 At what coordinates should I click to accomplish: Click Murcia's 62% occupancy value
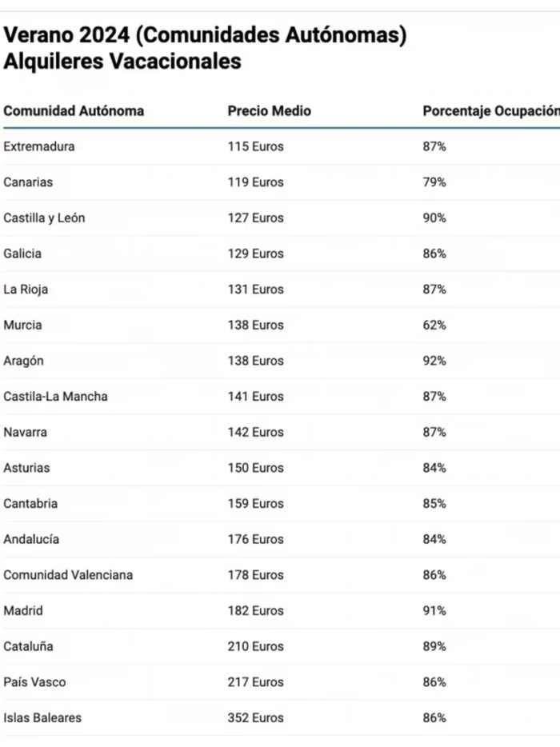coord(434,325)
